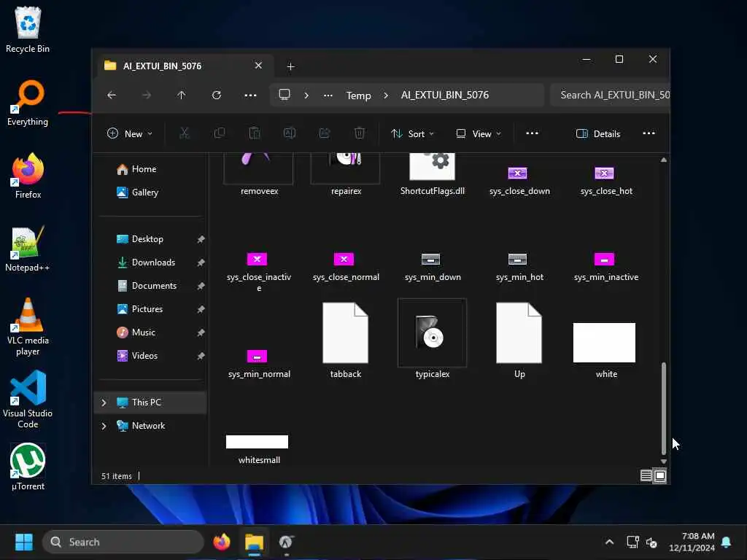The width and height of the screenshot is (747, 560).
Task: Toggle the Details pane
Action: pos(598,134)
